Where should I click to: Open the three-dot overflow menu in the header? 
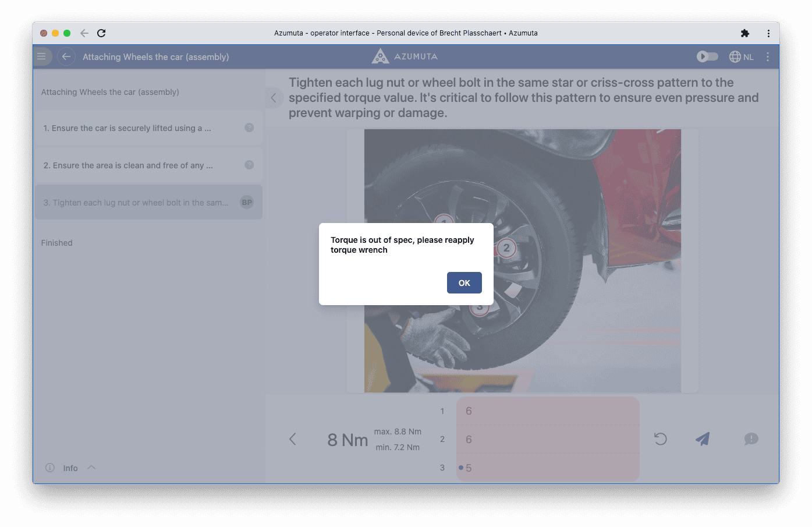(767, 56)
